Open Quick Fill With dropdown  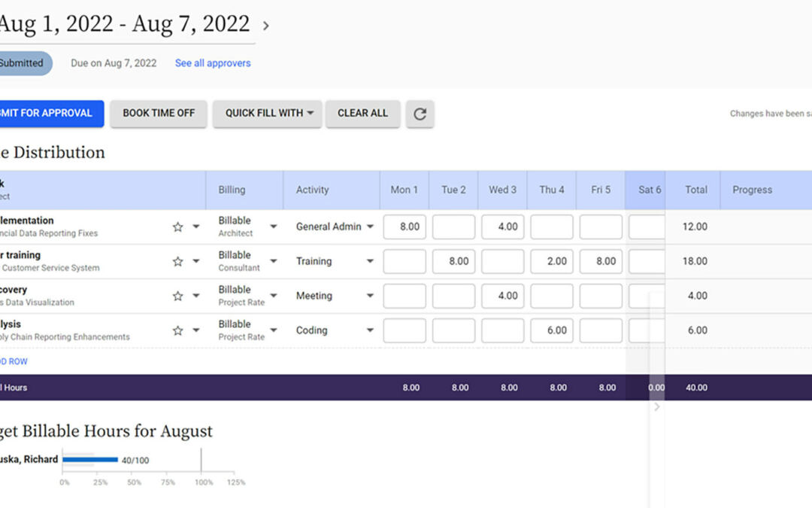pyautogui.click(x=267, y=114)
